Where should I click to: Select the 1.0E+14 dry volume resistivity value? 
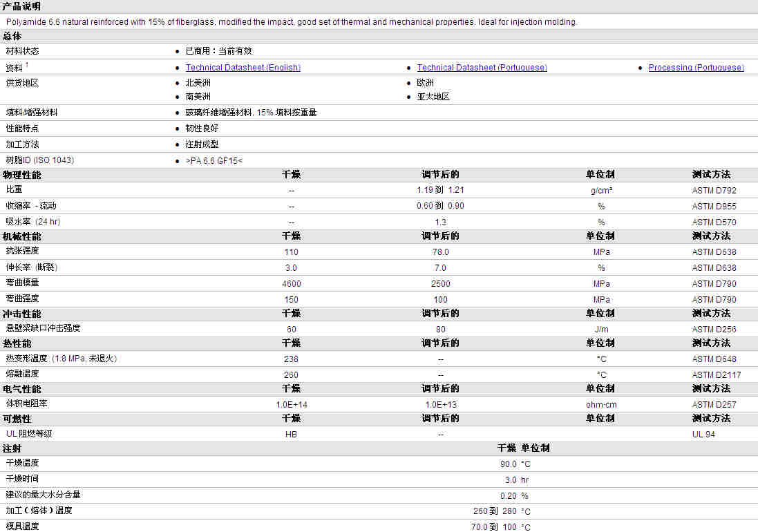(x=291, y=405)
